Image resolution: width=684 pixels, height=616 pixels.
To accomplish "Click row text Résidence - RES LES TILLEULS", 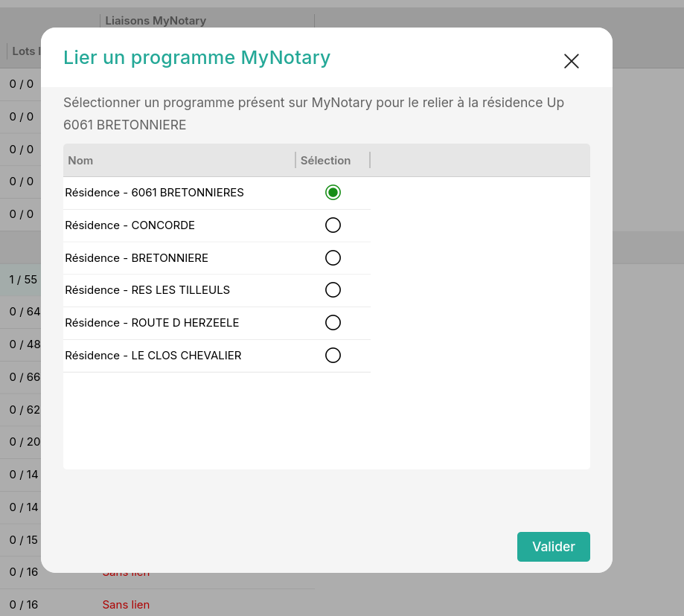I will (147, 290).
